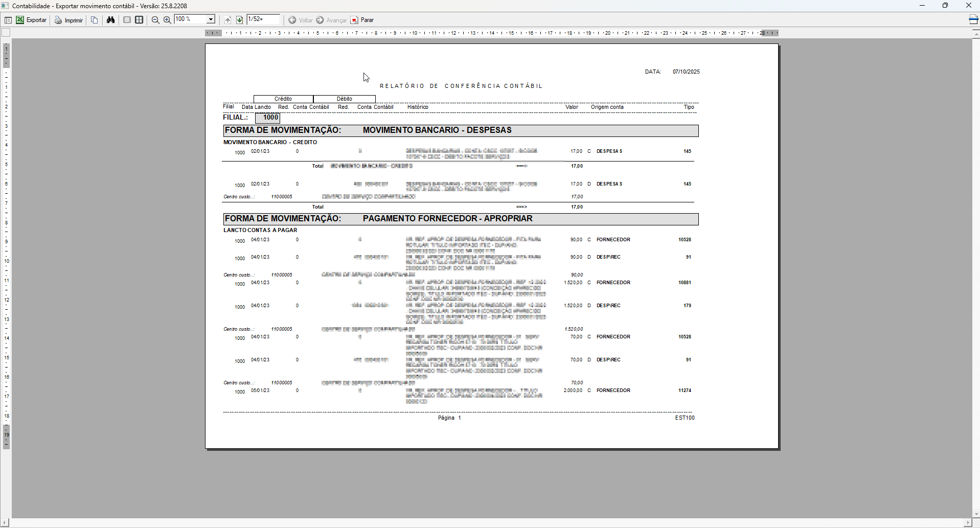980x528 pixels.
Task: Switch to multiple pages grid view
Action: click(139, 20)
